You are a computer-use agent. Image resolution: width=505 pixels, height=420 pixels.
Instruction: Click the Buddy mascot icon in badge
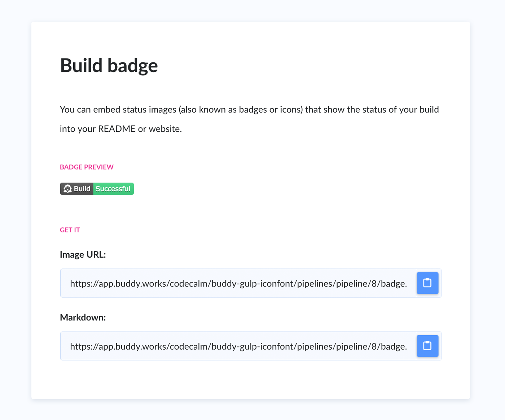pyautogui.click(x=67, y=189)
